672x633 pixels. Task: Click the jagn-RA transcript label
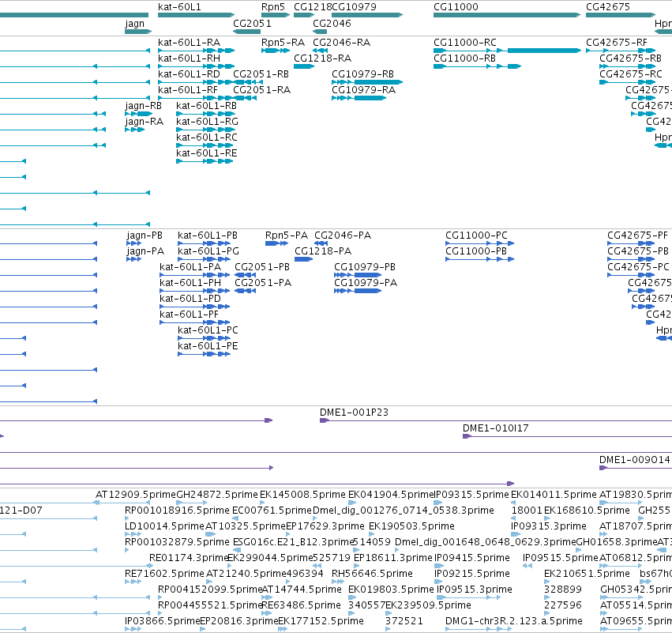tap(144, 122)
